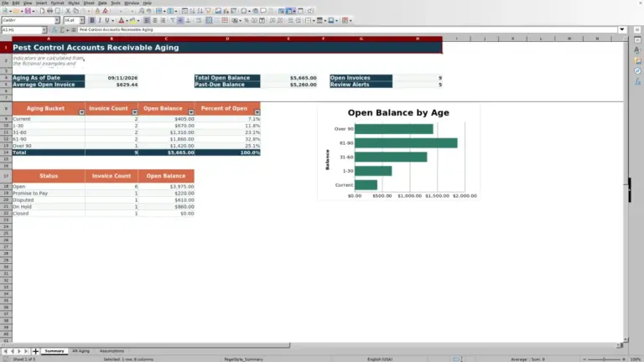Viewport: 644px width, 362px height.
Task: Click the Save document icon
Action: pyautogui.click(x=28, y=11)
